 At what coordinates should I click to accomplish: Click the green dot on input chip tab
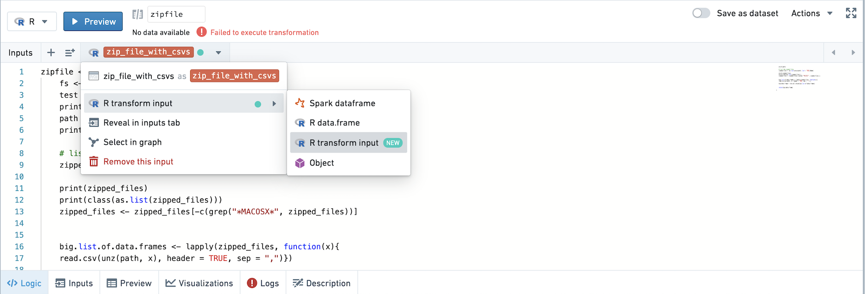click(200, 52)
